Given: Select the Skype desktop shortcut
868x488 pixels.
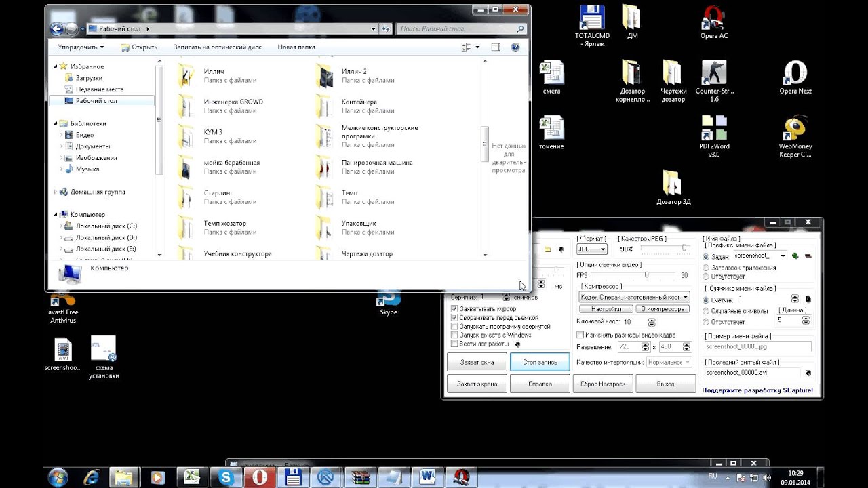Looking at the screenshot, I should [x=389, y=303].
